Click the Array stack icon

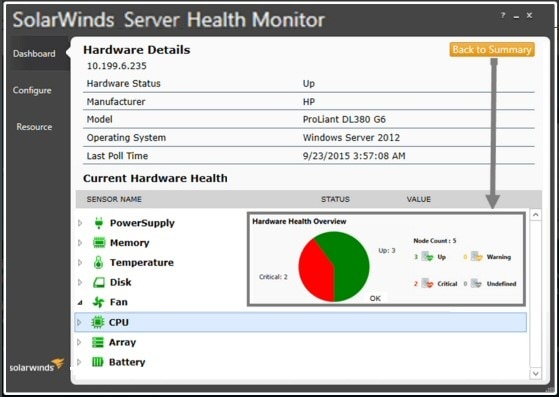click(x=98, y=342)
